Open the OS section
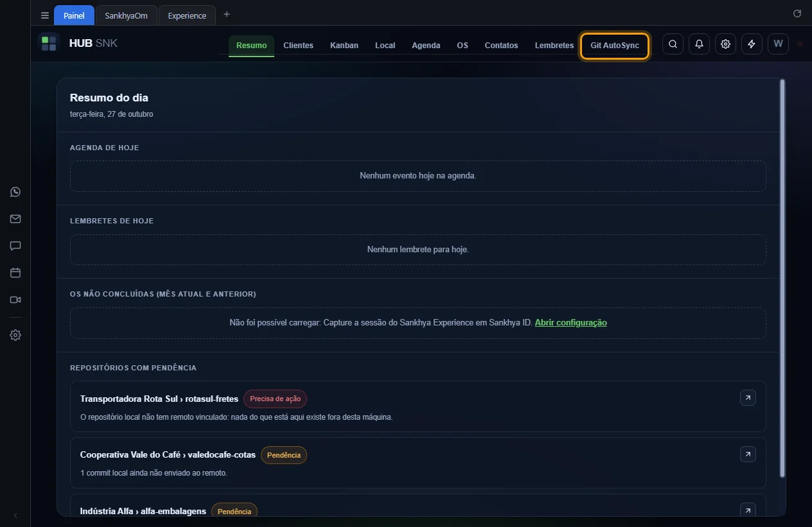This screenshot has width=812, height=527. pyautogui.click(x=463, y=45)
